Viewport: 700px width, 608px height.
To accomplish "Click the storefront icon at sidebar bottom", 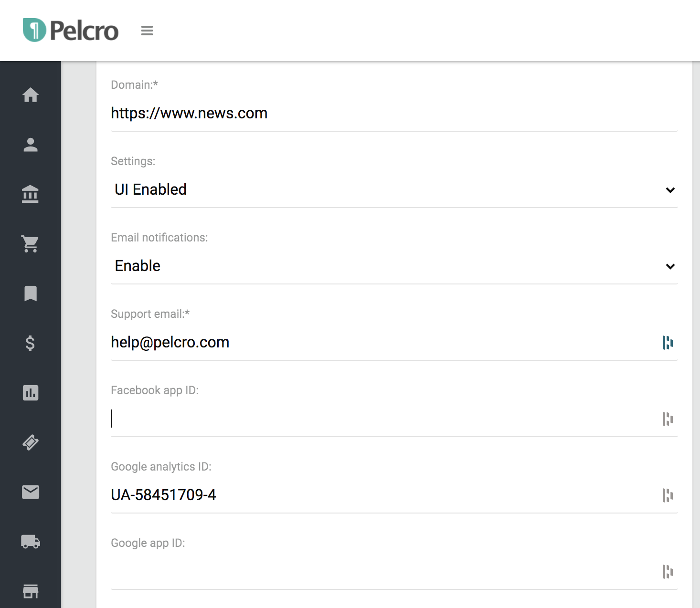I will click(x=31, y=591).
